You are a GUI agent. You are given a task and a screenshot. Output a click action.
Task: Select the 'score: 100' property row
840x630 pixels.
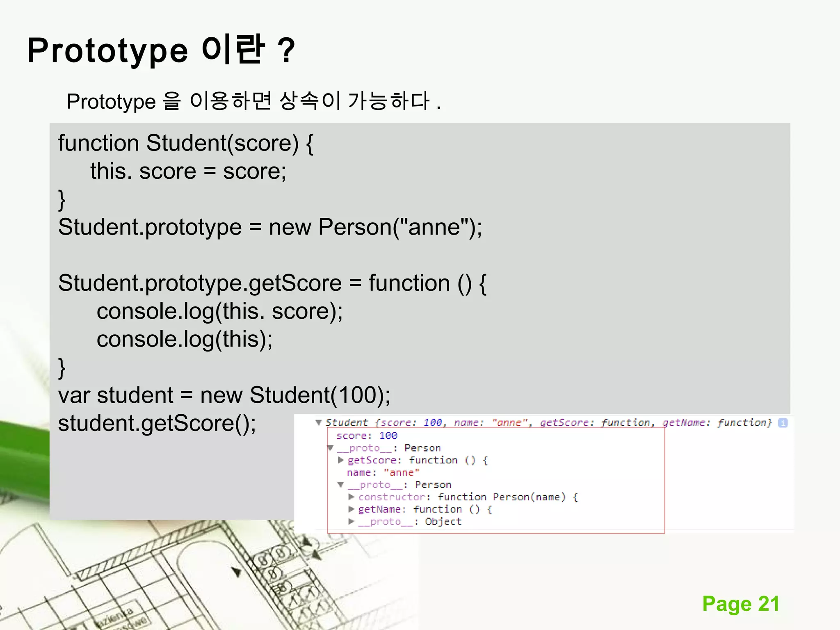367,436
